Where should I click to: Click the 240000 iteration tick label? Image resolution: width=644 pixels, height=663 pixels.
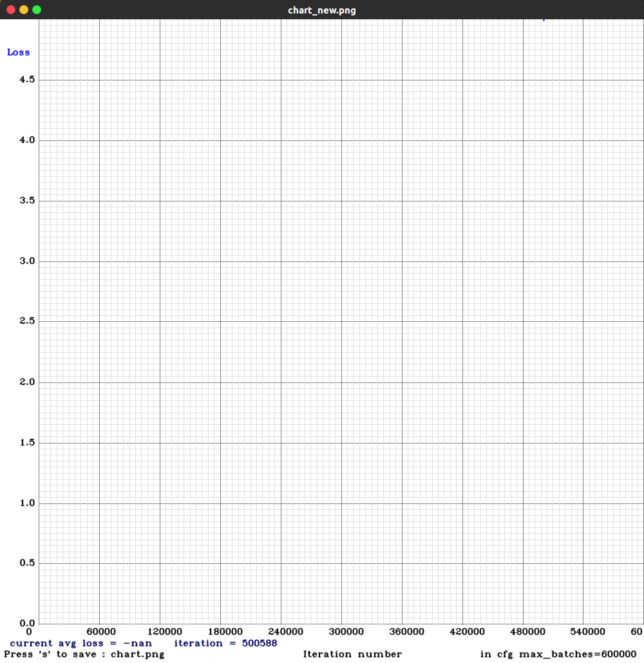point(285,631)
